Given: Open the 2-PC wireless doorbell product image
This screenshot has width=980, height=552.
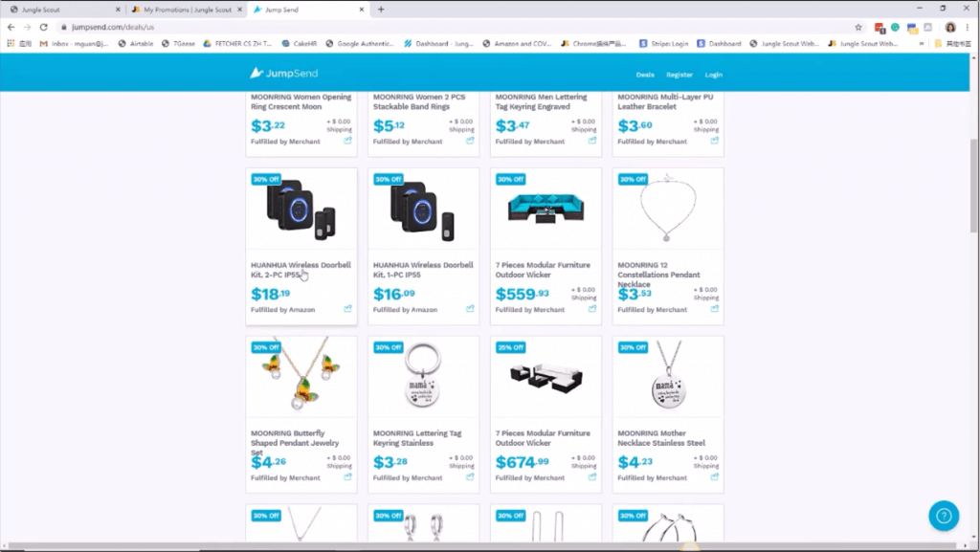Looking at the screenshot, I should pos(301,210).
